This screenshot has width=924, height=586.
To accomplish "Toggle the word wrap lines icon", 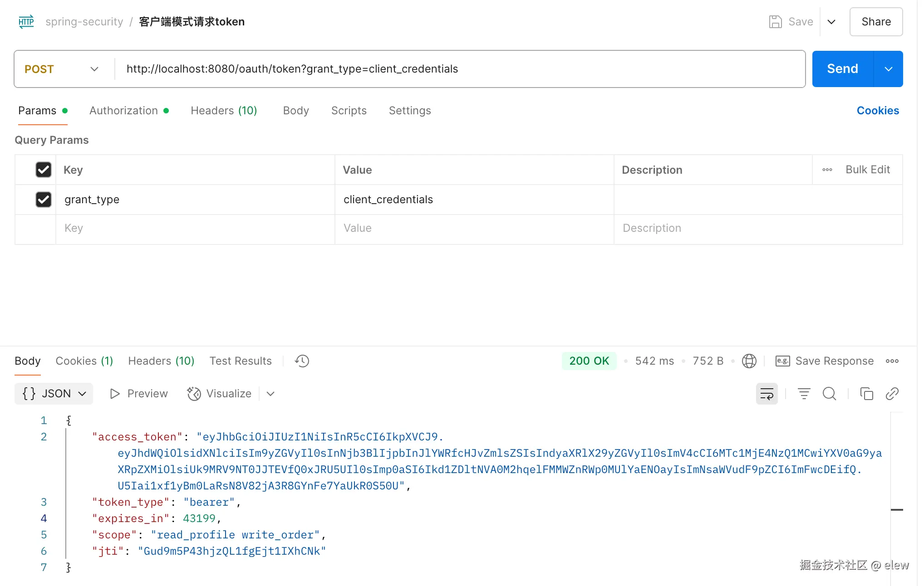I will (767, 394).
